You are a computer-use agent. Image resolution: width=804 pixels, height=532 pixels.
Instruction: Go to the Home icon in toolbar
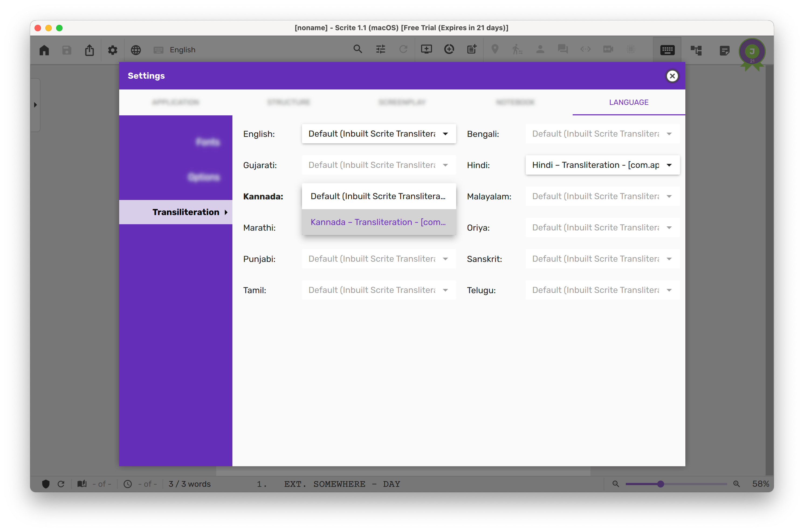click(x=44, y=50)
